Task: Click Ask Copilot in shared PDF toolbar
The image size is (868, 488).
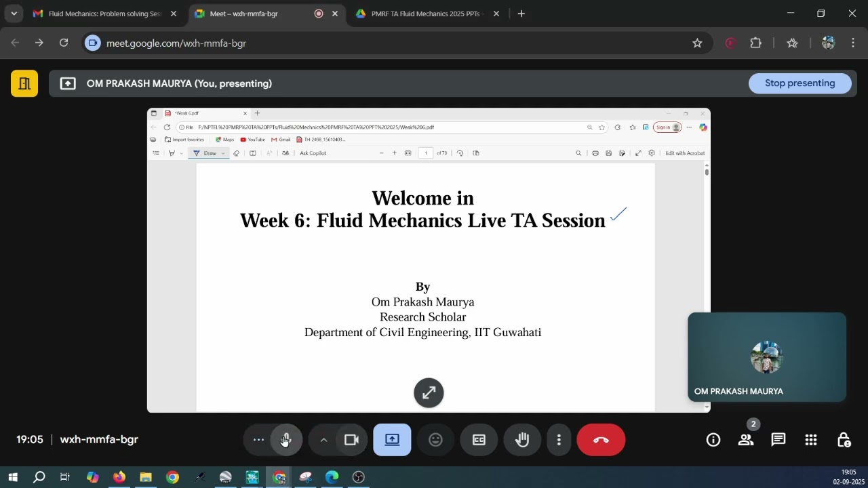Action: coord(313,153)
